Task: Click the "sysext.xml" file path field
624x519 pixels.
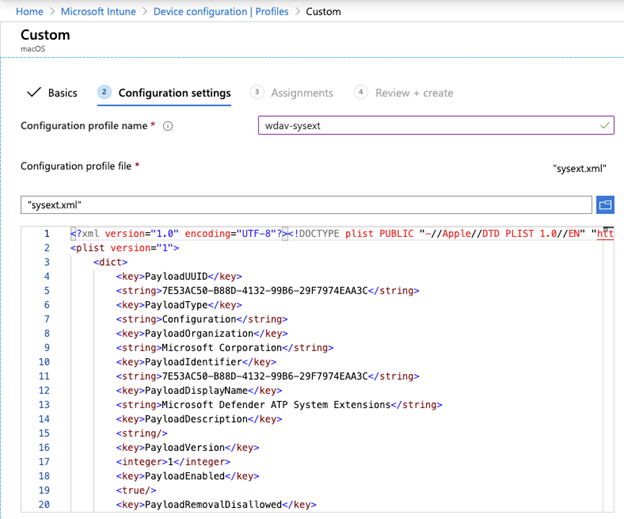Action: coord(306,205)
